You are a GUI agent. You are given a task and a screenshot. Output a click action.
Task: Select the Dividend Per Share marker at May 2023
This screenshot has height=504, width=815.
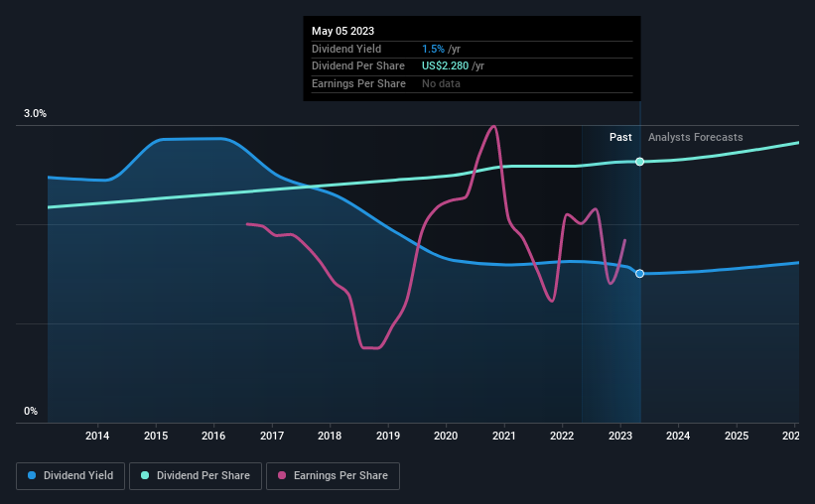click(640, 162)
